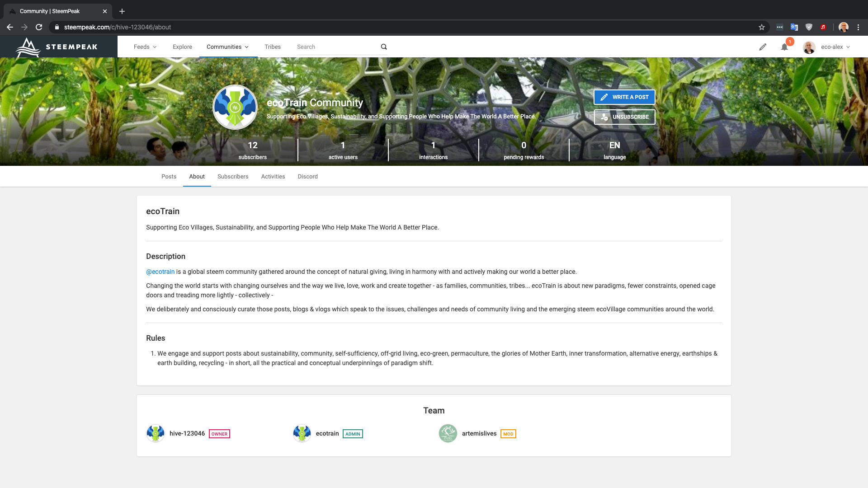Viewport: 868px width, 488px height.
Task: Expand the Feeds dropdown
Action: click(x=145, y=47)
